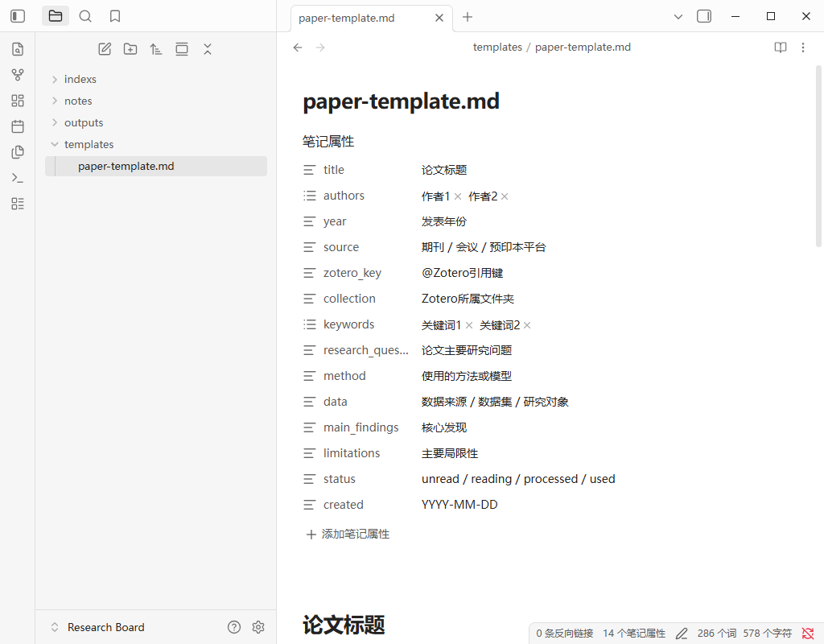Viewport: 824px width, 644px height.
Task: Open the search magnifier icon
Action: coord(85,16)
